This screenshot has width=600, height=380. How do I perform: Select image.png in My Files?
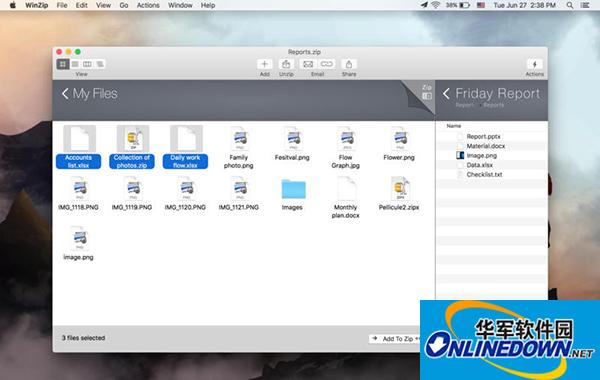(x=78, y=243)
